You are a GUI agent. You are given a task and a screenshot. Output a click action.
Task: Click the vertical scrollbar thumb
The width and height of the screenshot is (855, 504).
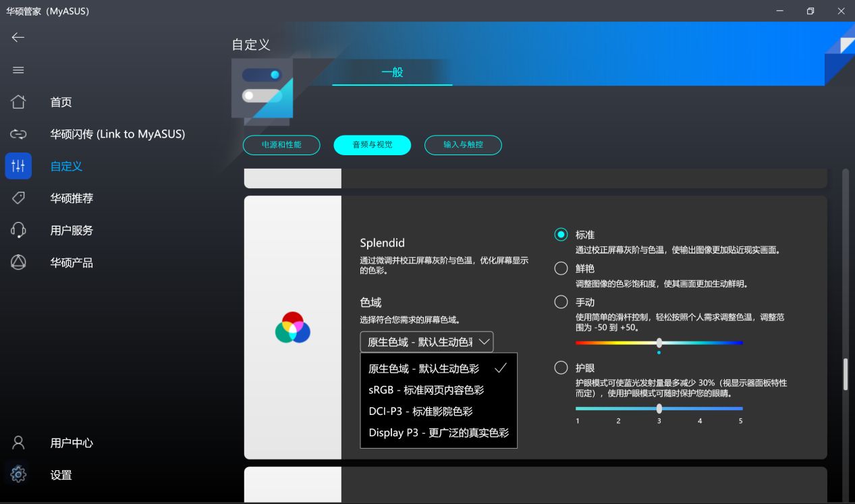point(846,374)
